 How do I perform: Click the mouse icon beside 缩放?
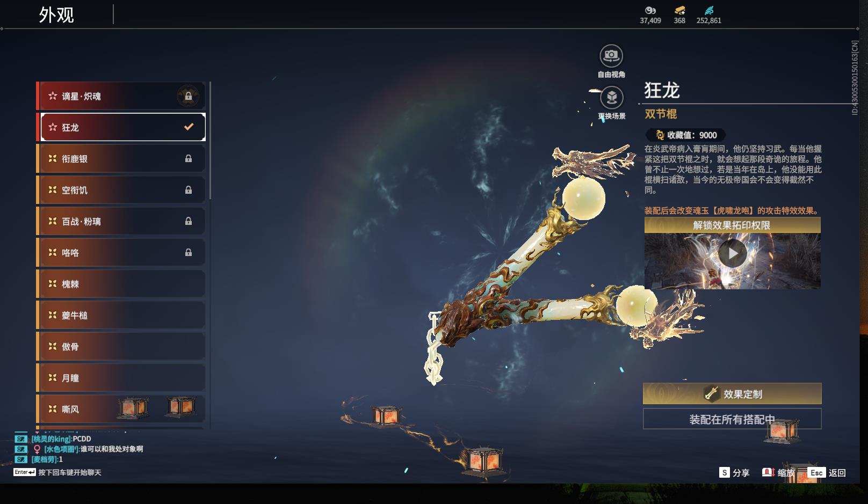point(768,472)
